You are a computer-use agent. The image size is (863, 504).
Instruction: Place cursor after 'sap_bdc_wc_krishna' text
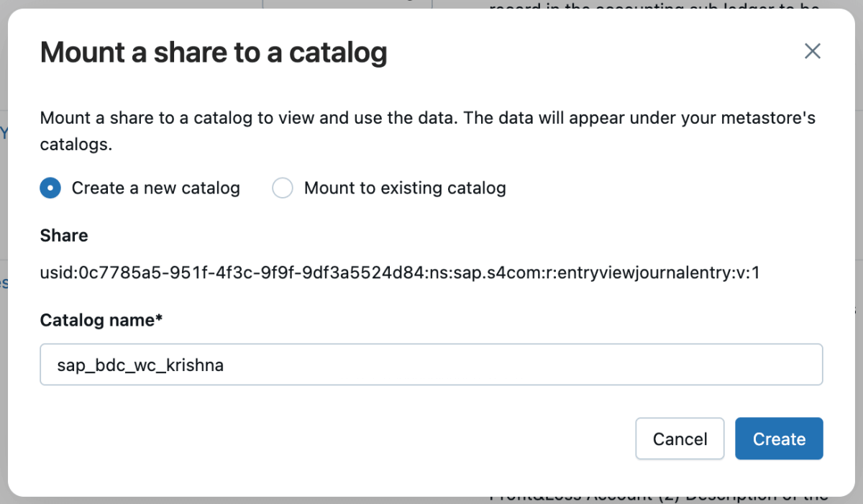[225, 365]
